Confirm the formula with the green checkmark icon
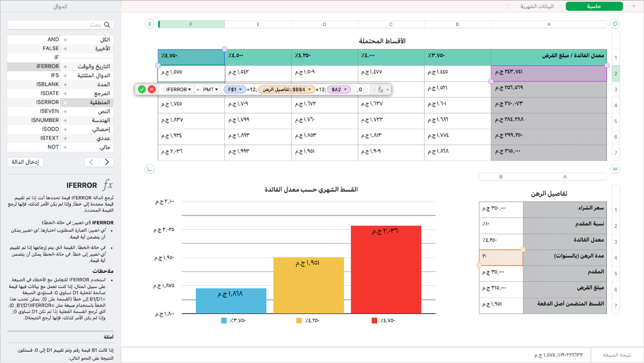This screenshot has width=644, height=363. [142, 90]
